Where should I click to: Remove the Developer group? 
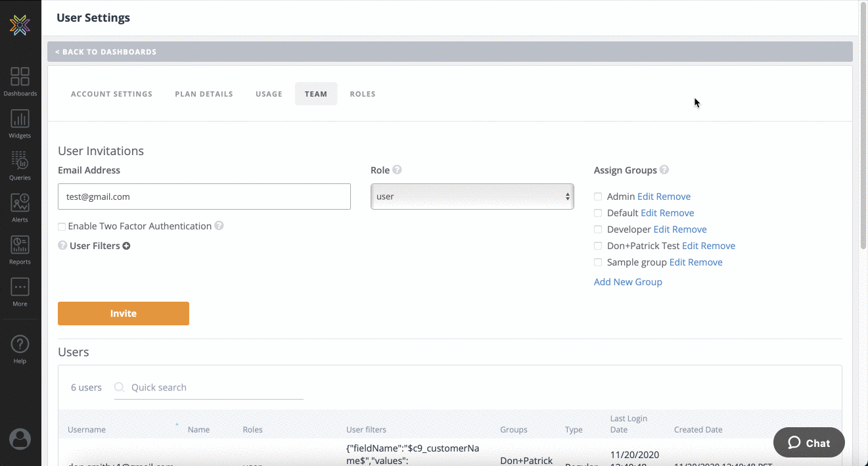pos(689,229)
